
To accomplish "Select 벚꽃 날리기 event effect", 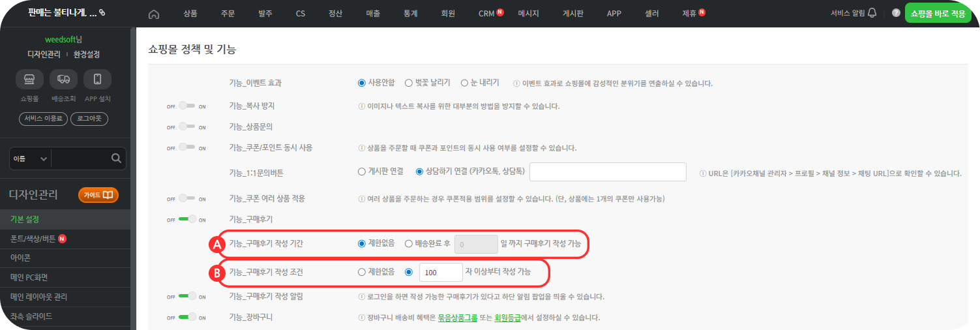I will pyautogui.click(x=408, y=83).
